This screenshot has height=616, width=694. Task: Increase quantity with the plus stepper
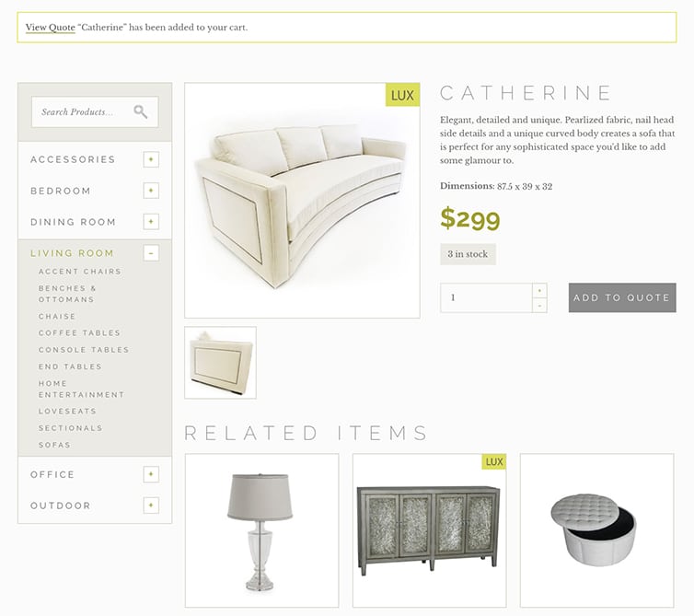(539, 291)
